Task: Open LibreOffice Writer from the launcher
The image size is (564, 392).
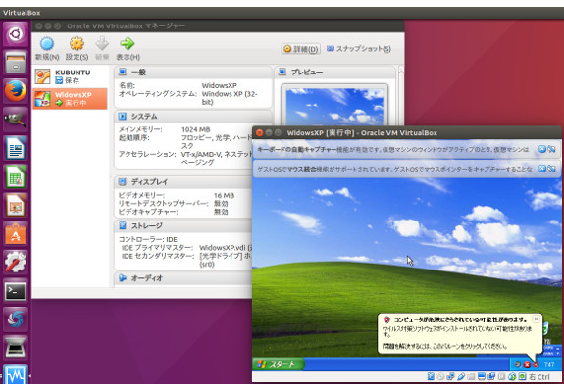Action: click(16, 148)
